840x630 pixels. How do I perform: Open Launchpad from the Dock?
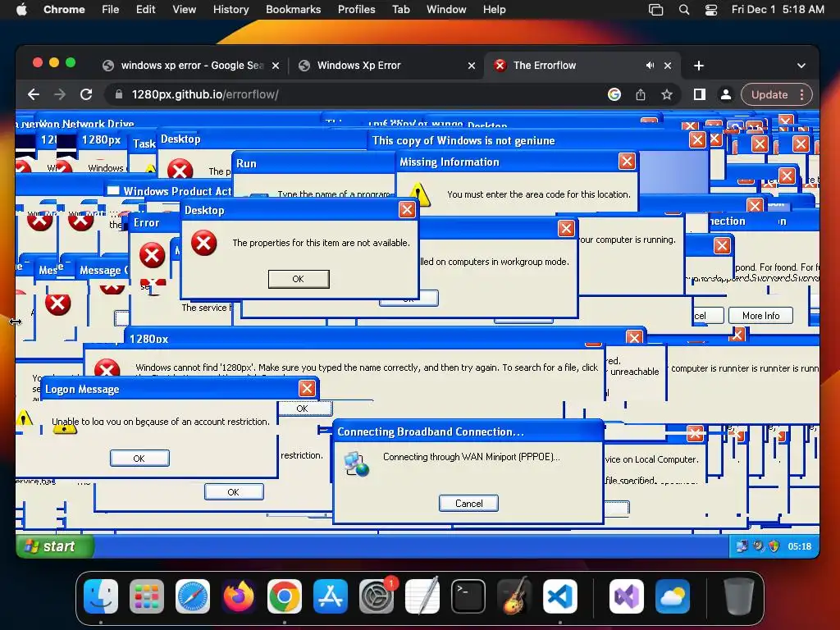(x=147, y=596)
